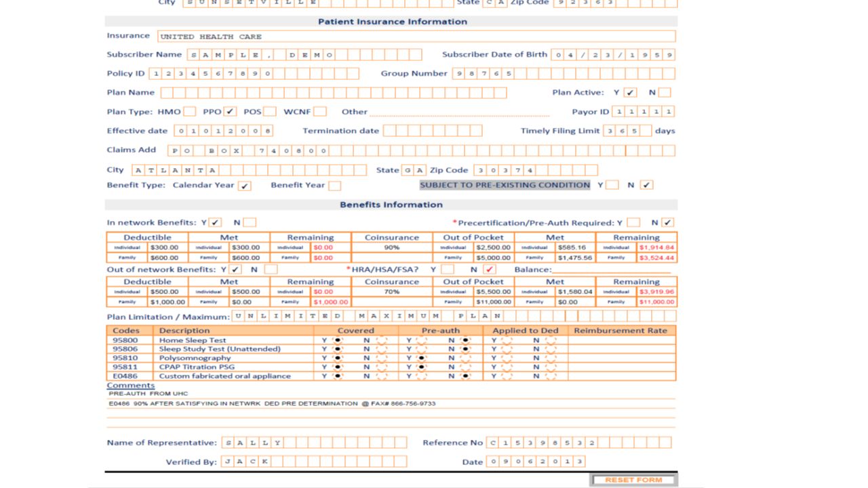Viewport: 868px width, 488px height.
Task: Click the Comments line starting PRE-AUTH FROM UHC
Action: click(391, 394)
